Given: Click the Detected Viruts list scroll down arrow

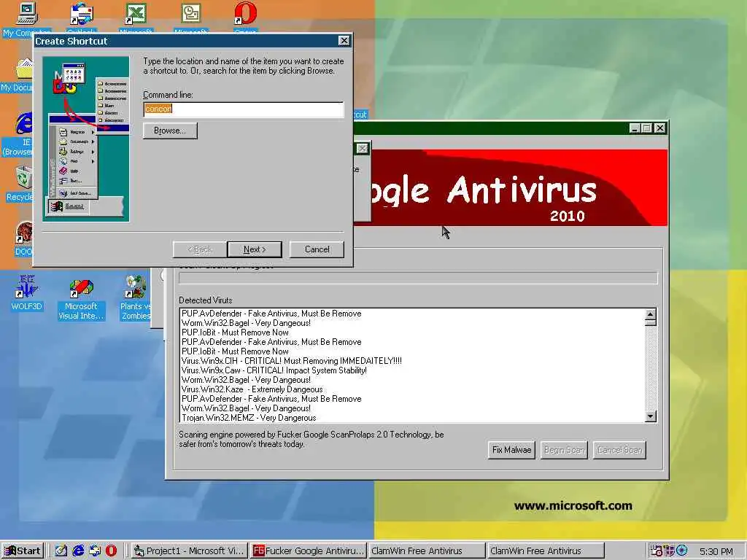Looking at the screenshot, I should [x=650, y=416].
